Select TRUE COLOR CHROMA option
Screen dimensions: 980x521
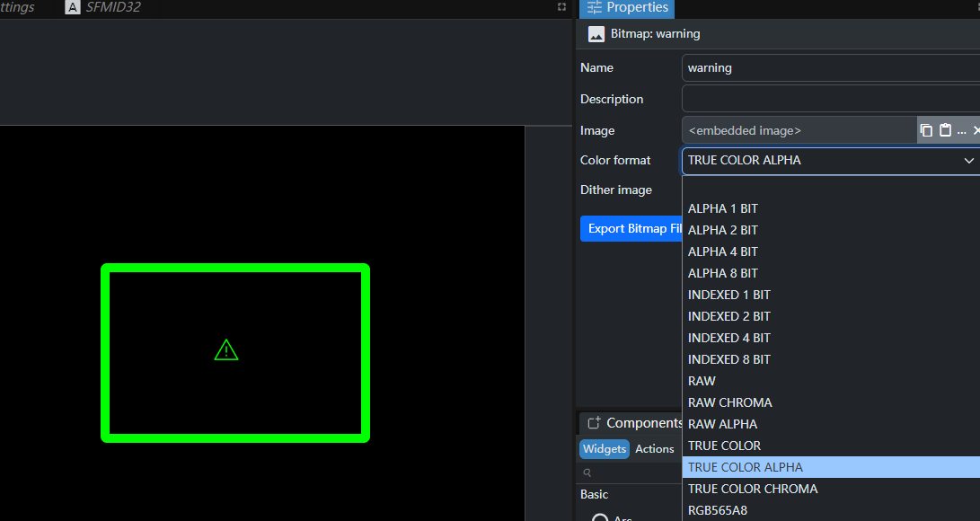[x=753, y=489]
